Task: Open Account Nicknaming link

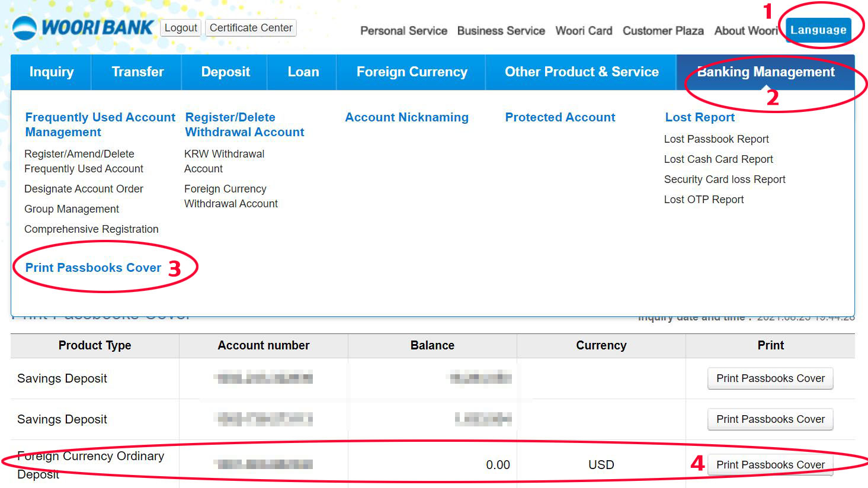Action: coord(406,117)
